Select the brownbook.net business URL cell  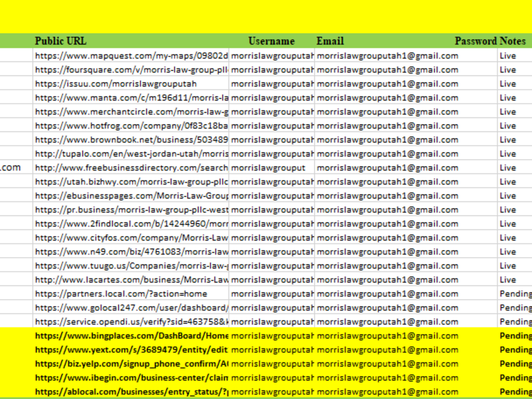[131, 139]
